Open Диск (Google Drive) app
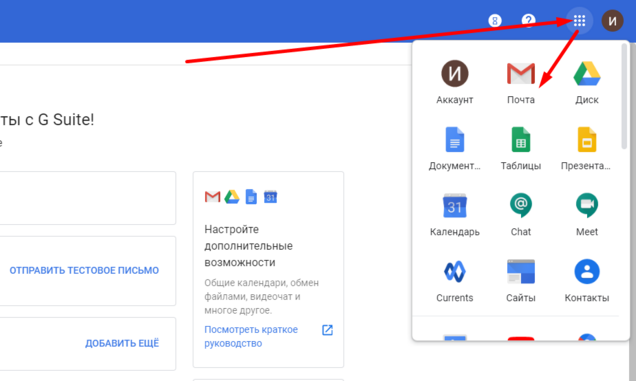The height and width of the screenshot is (381, 636). (x=587, y=83)
